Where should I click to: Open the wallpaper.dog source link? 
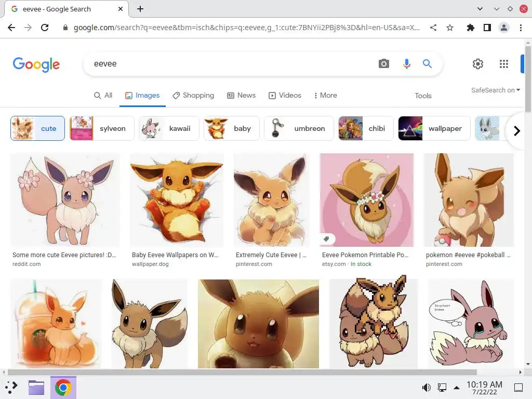(x=150, y=264)
